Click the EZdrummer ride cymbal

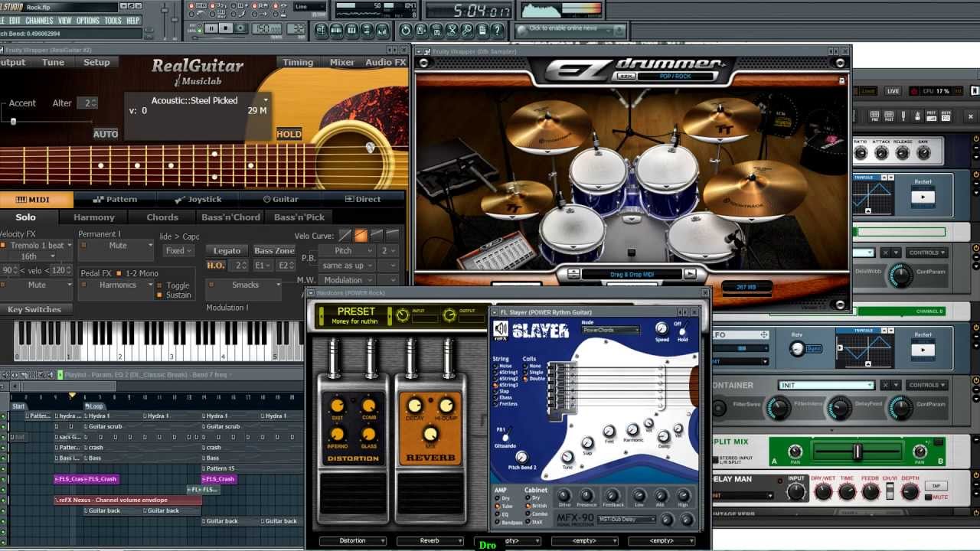coord(754,190)
